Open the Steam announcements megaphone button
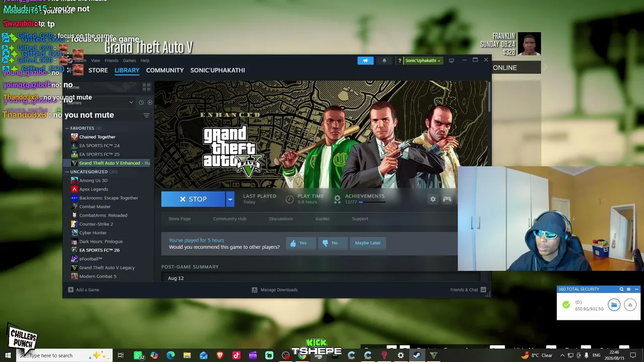Image resolution: width=644 pixels, height=362 pixels. (366, 60)
